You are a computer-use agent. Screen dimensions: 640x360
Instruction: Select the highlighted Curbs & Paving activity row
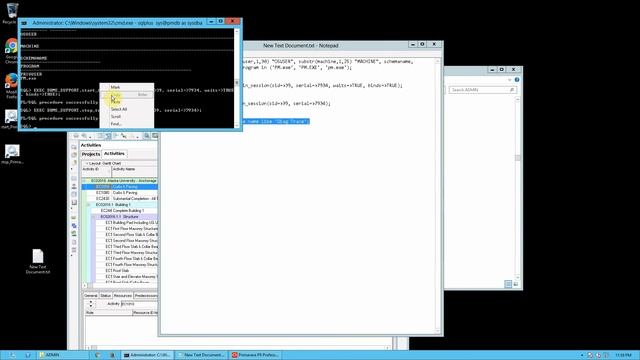120,187
